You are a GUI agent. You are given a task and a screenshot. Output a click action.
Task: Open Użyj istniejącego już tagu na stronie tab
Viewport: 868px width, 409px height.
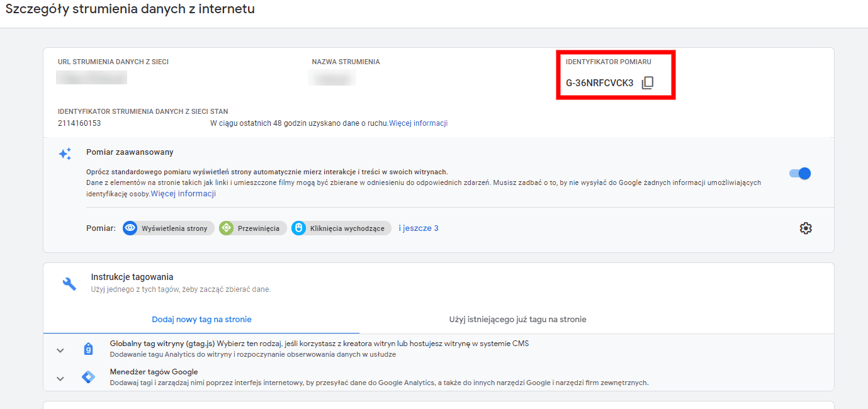click(518, 320)
